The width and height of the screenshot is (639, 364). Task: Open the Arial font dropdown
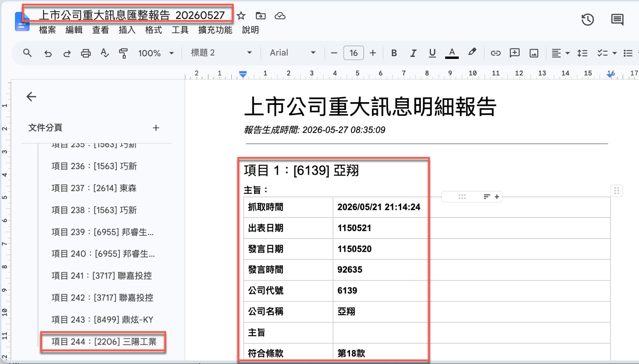tap(293, 53)
